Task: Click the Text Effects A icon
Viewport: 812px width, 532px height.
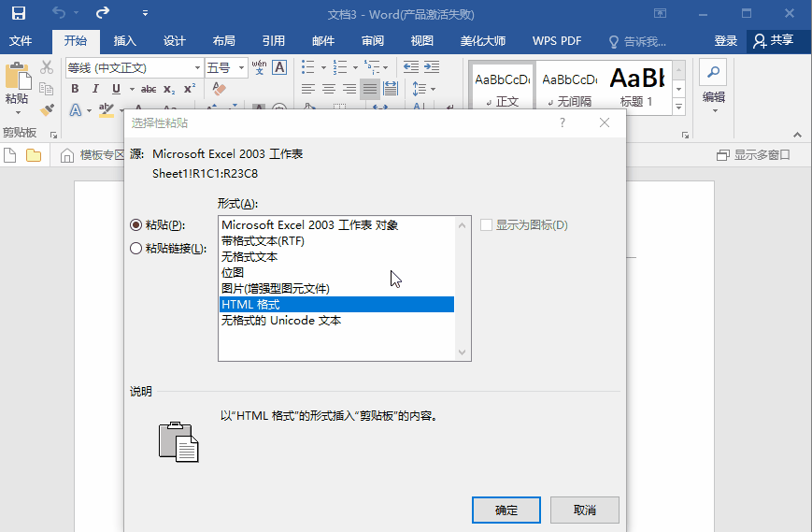Action: pos(76,109)
